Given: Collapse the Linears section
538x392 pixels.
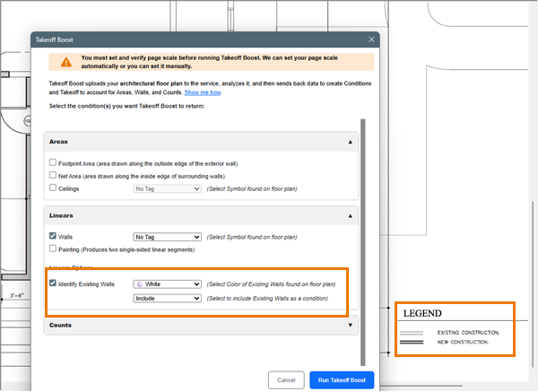Looking at the screenshot, I should [x=350, y=216].
